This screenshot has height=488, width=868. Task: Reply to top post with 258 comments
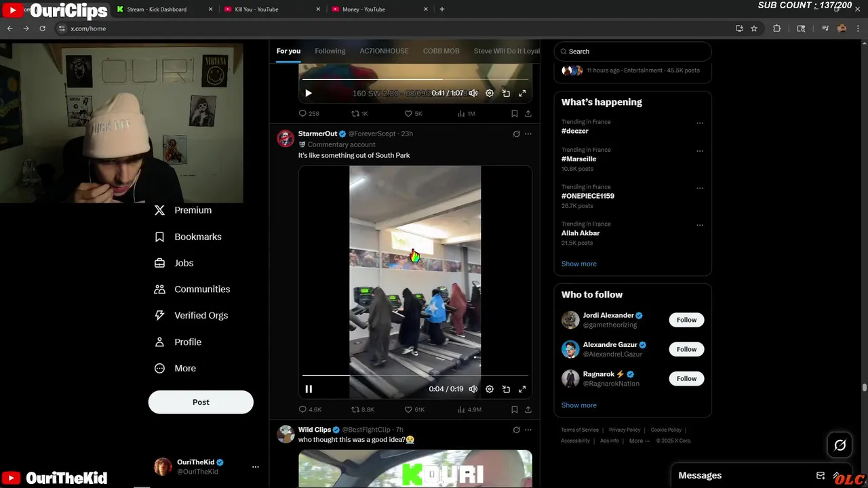(x=309, y=114)
